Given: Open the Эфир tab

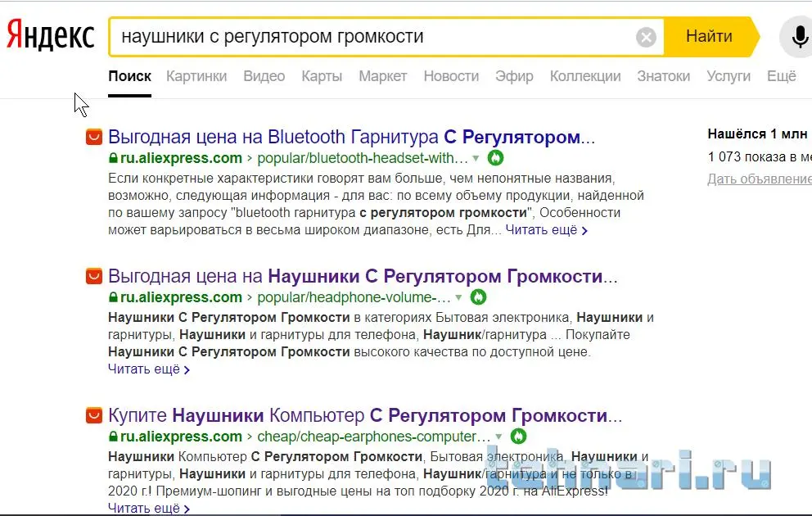Looking at the screenshot, I should pos(514,76).
